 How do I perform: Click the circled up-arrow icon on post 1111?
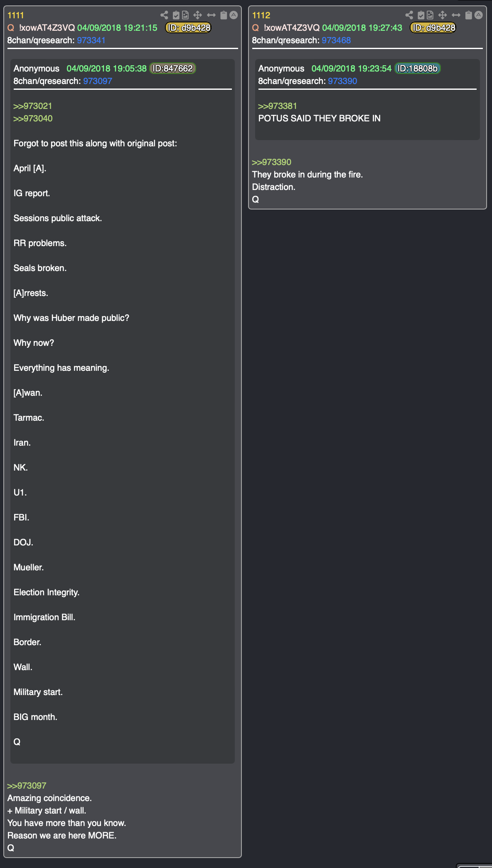tap(234, 15)
